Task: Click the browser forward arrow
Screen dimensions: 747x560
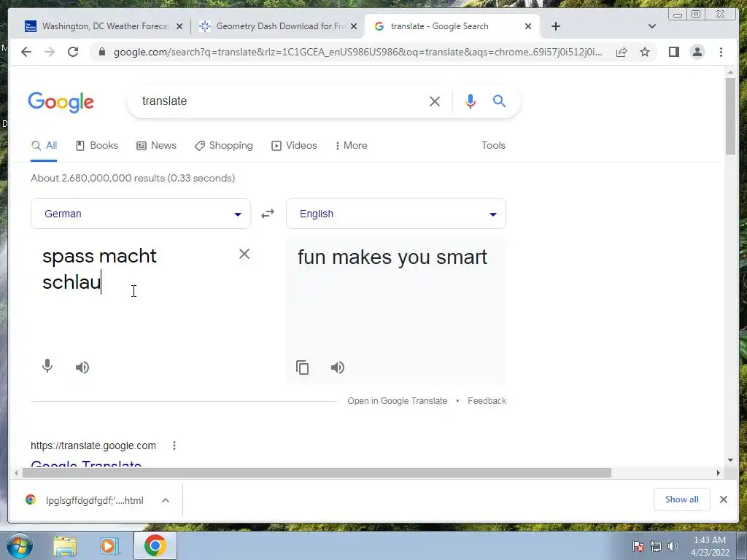Action: click(50, 52)
